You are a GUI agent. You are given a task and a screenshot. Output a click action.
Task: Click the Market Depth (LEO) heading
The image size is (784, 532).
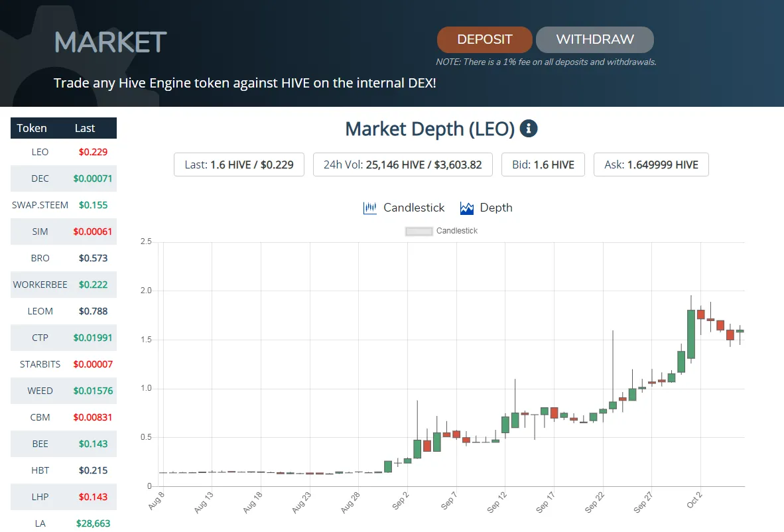point(430,129)
